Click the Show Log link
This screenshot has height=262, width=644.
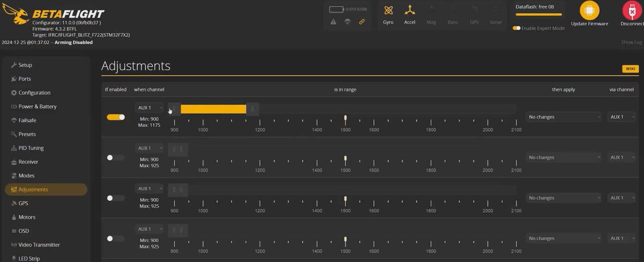631,42
